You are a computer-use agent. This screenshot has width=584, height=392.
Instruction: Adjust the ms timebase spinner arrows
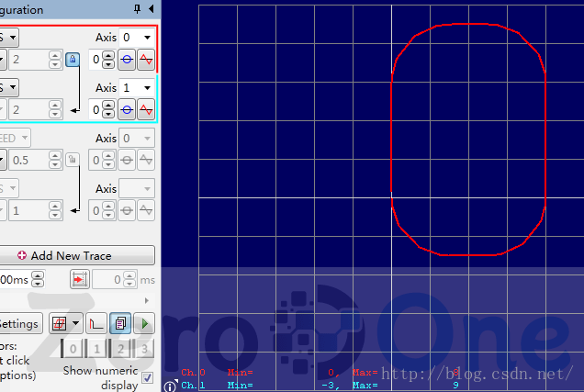coord(38,280)
